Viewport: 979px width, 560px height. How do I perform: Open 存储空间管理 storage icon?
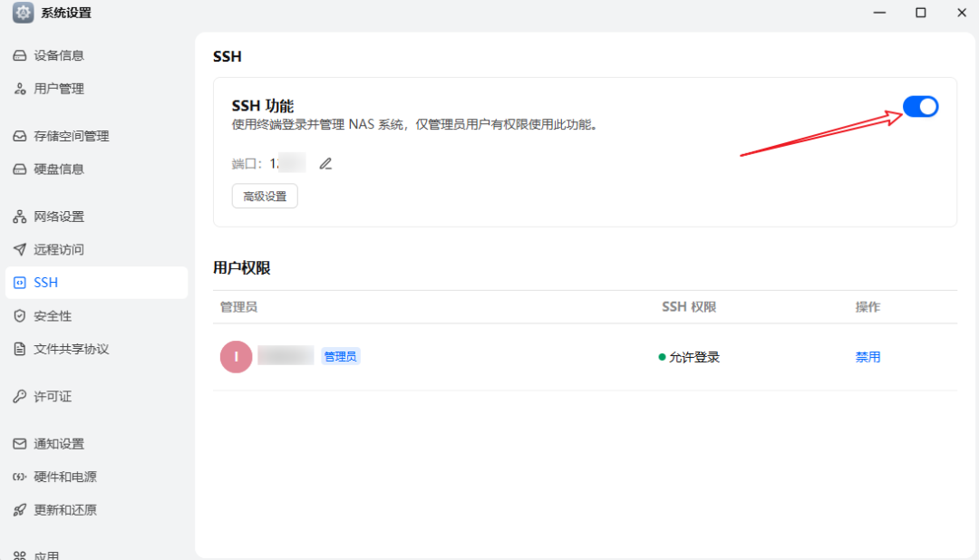(20, 136)
